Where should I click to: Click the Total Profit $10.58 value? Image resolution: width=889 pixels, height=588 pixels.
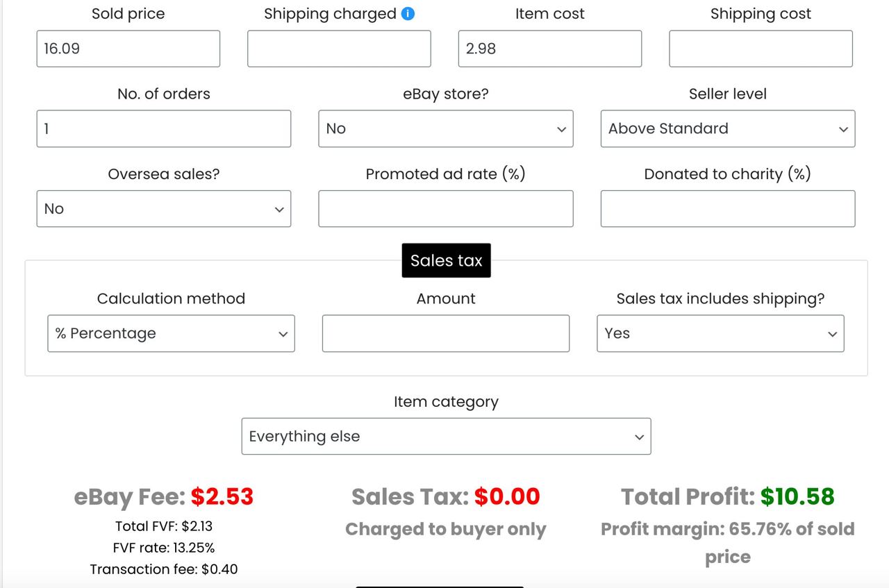(797, 496)
